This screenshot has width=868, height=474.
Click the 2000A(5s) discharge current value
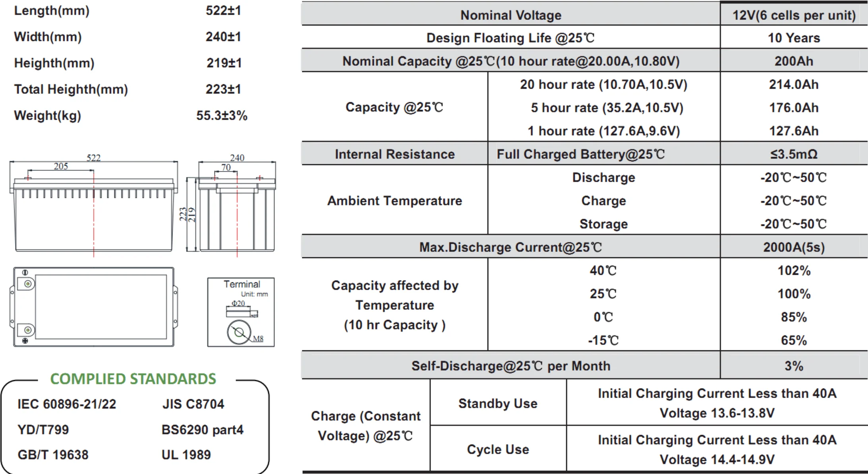tap(793, 247)
